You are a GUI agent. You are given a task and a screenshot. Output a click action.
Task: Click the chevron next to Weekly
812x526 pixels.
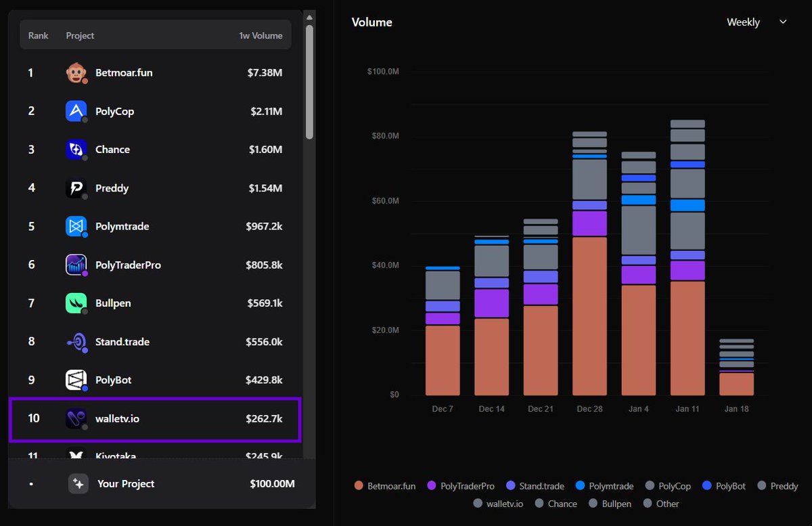tap(782, 22)
